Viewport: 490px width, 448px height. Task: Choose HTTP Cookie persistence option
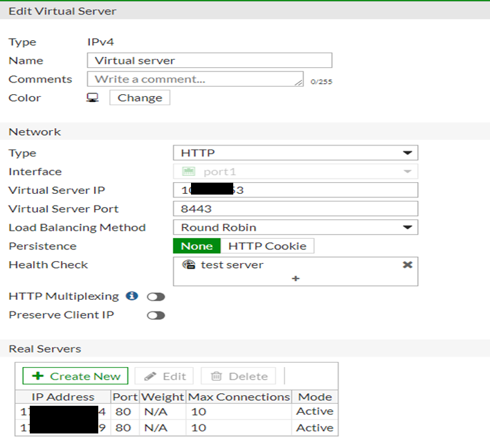(268, 246)
